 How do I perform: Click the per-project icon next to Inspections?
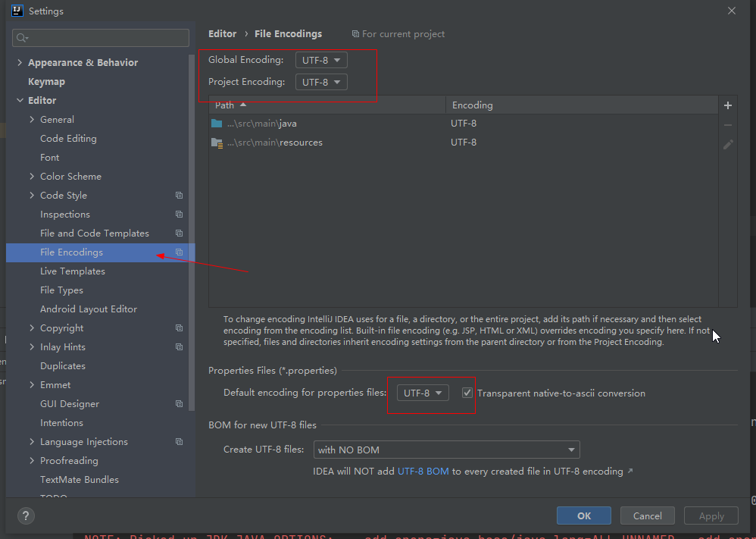[179, 214]
